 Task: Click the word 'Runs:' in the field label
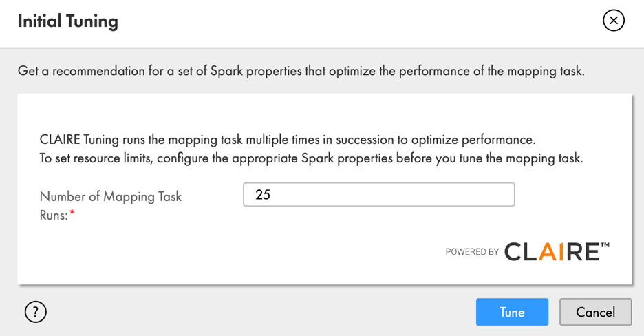[x=54, y=215]
